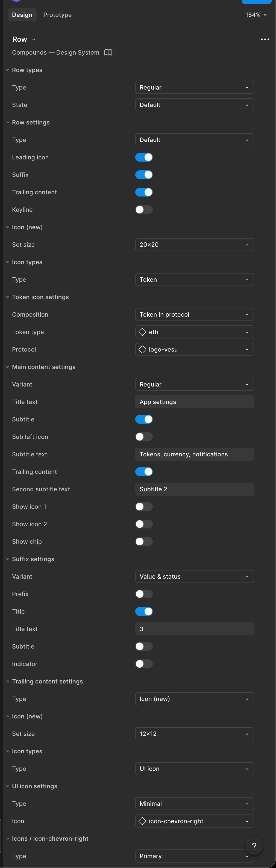Click the icon-chevron-right instance swap icon
Viewport: 276px width, 868px height.
click(x=142, y=821)
